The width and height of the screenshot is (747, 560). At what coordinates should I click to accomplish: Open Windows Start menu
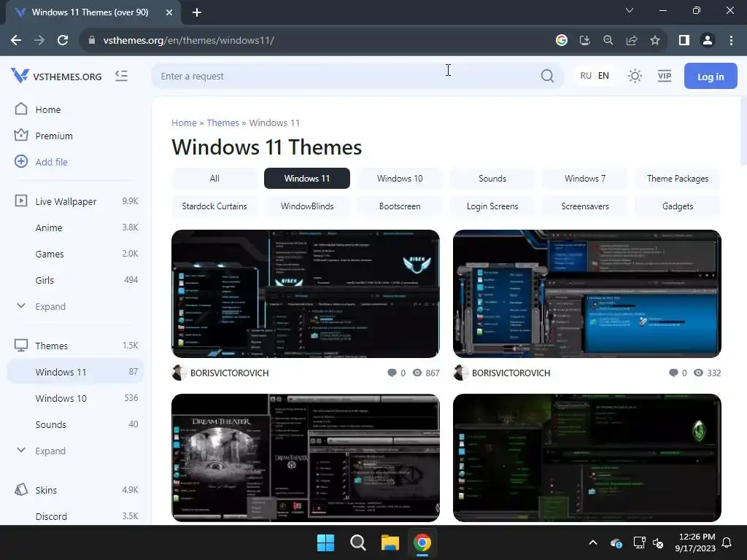(x=326, y=542)
